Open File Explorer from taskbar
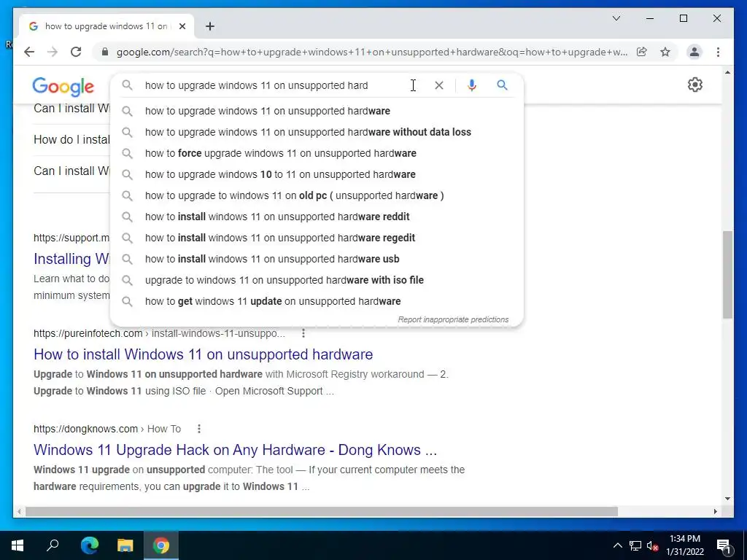Screen dimensions: 747x560 click(x=125, y=545)
